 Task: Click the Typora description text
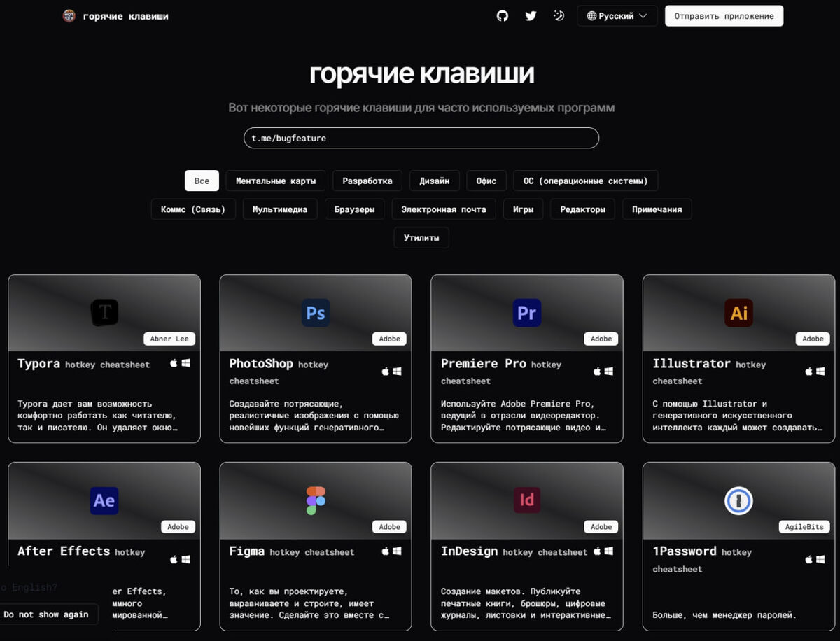pos(97,416)
